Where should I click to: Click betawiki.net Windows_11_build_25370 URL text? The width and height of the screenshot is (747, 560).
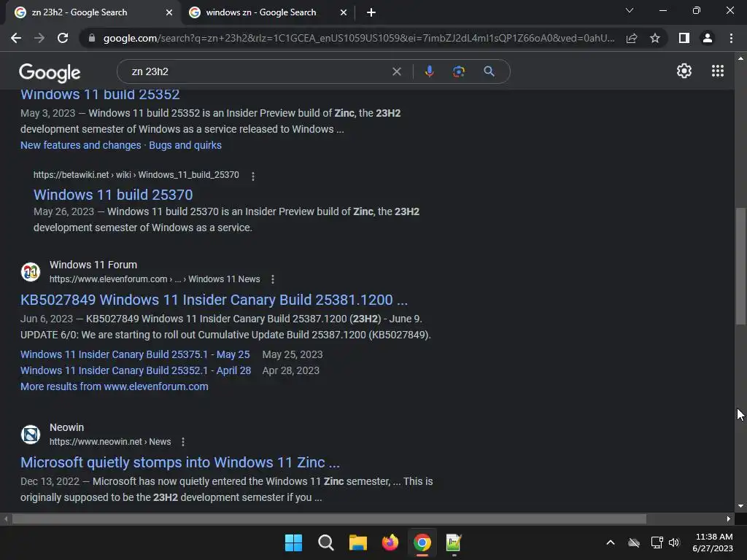click(x=136, y=175)
